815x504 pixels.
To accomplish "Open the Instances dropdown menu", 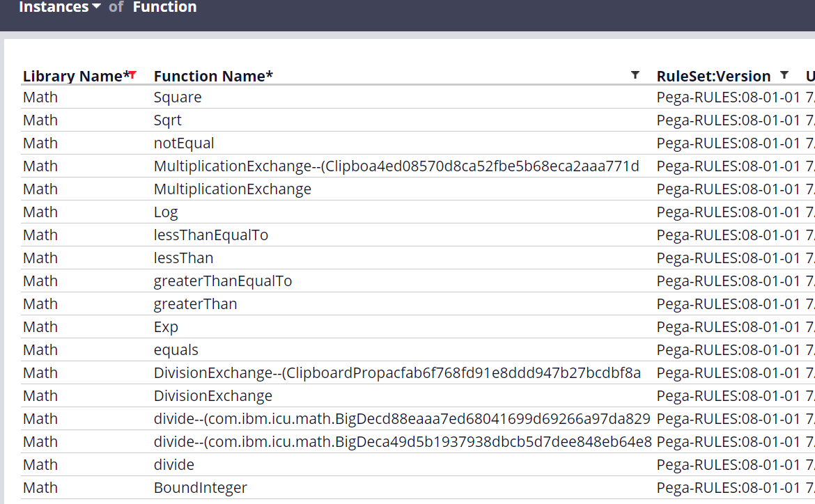I will [59, 8].
